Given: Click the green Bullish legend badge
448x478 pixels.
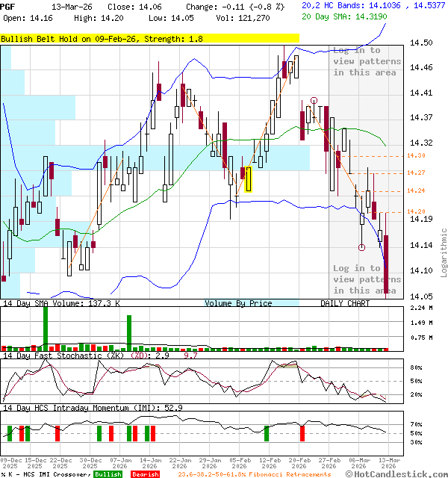Looking at the screenshot, I should click(108, 474).
